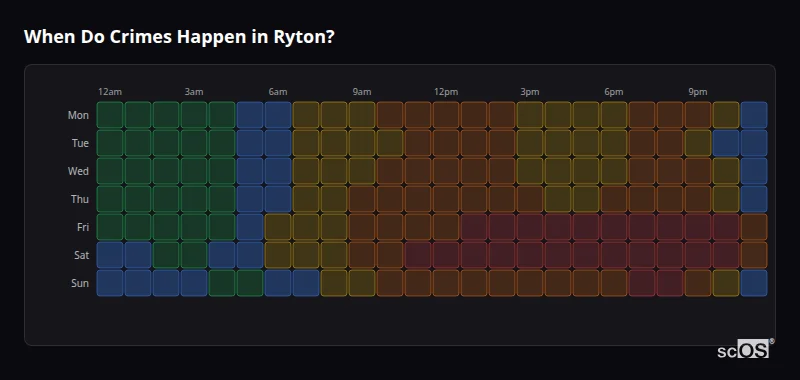Click the "Mon" row label
This screenshot has width=800, height=380.
pyautogui.click(x=78, y=115)
